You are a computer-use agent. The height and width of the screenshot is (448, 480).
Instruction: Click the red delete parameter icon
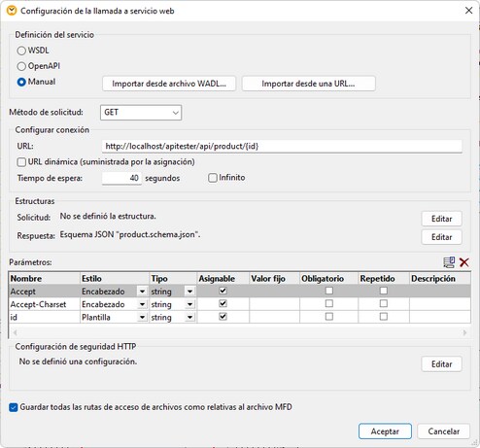coord(464,262)
